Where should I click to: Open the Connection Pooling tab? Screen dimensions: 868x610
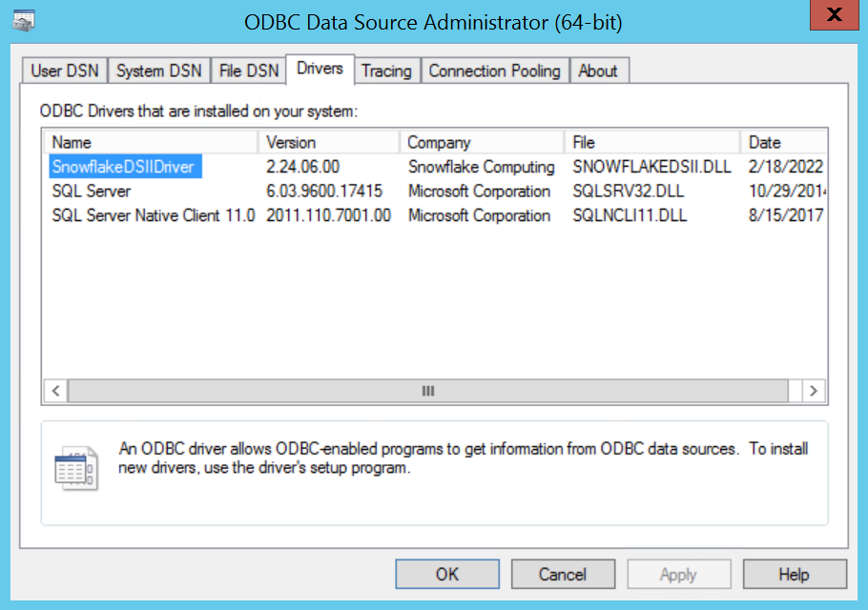(x=494, y=71)
